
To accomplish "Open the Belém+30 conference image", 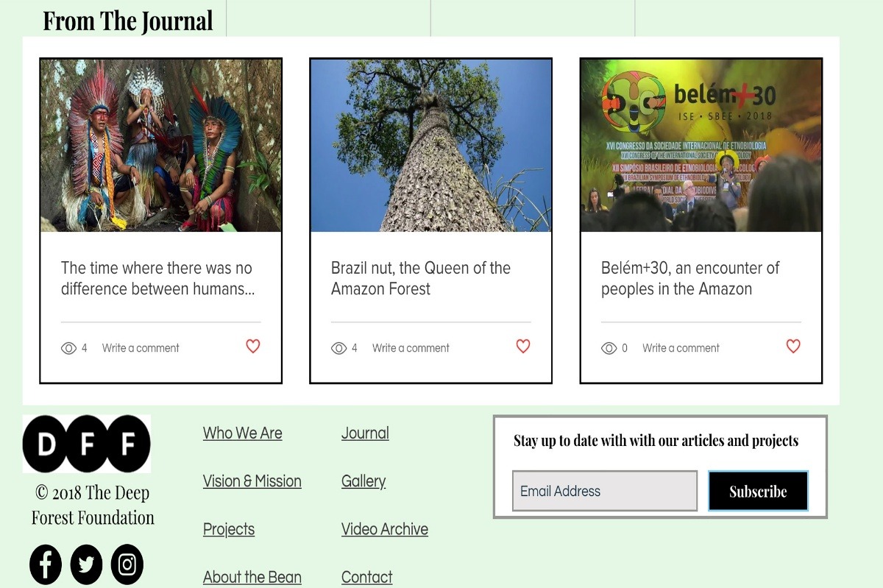I will click(x=701, y=146).
